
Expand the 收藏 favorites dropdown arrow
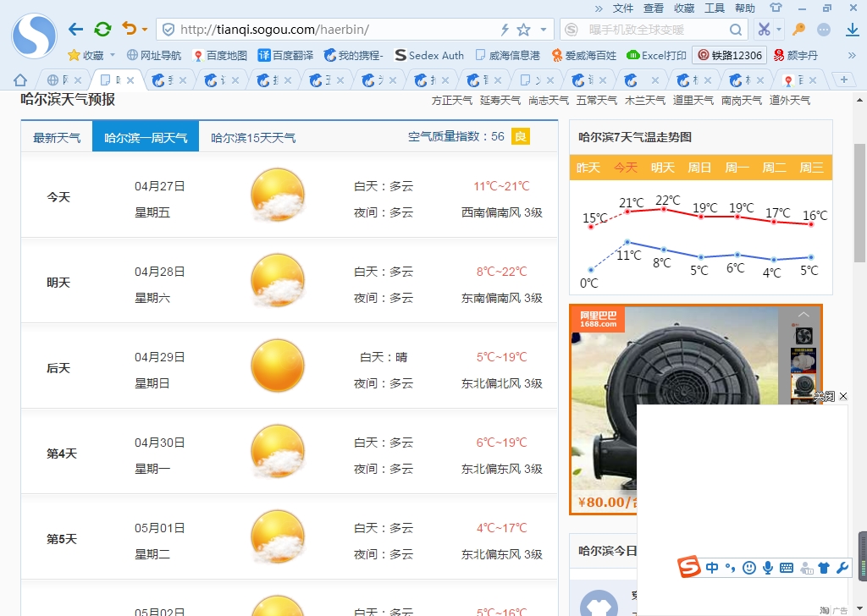coord(113,55)
